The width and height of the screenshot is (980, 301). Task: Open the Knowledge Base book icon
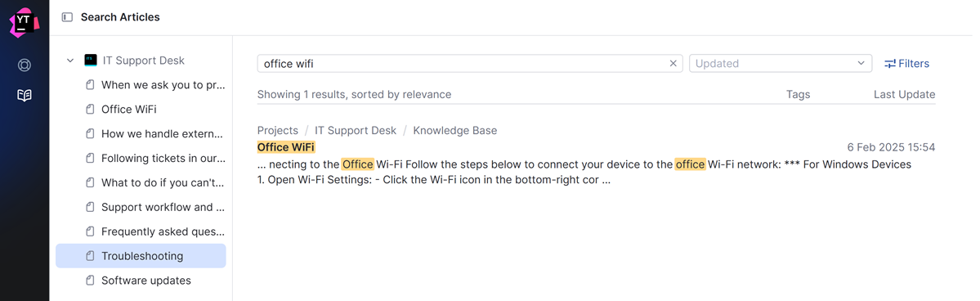pos(25,95)
